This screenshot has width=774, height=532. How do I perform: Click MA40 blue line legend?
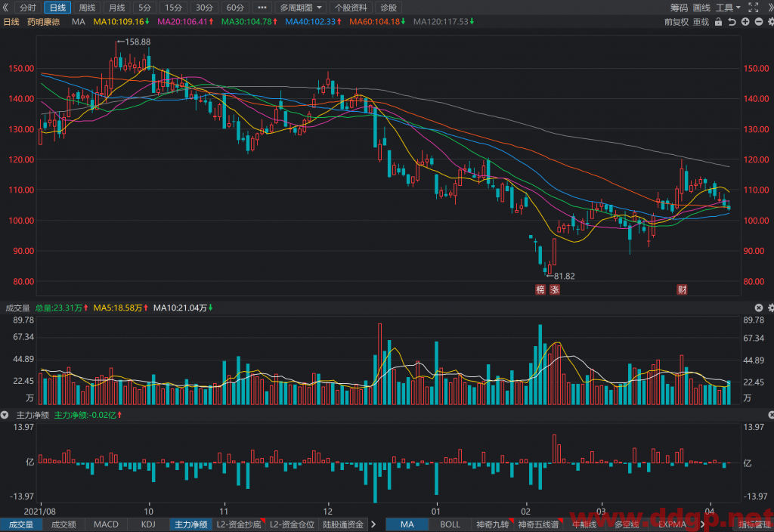tap(314, 22)
